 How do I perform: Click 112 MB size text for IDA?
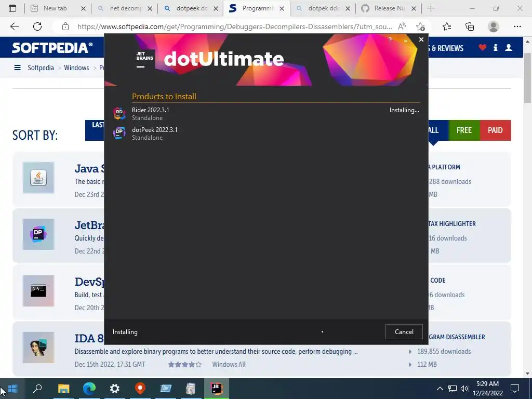[427, 364]
